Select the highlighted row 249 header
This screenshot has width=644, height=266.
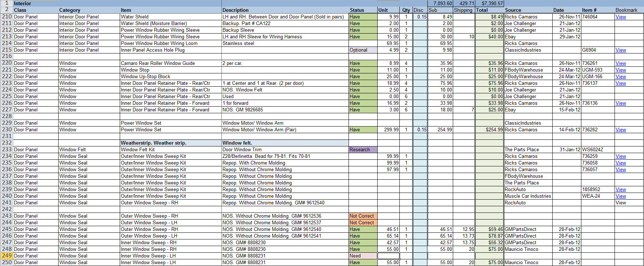(7, 256)
